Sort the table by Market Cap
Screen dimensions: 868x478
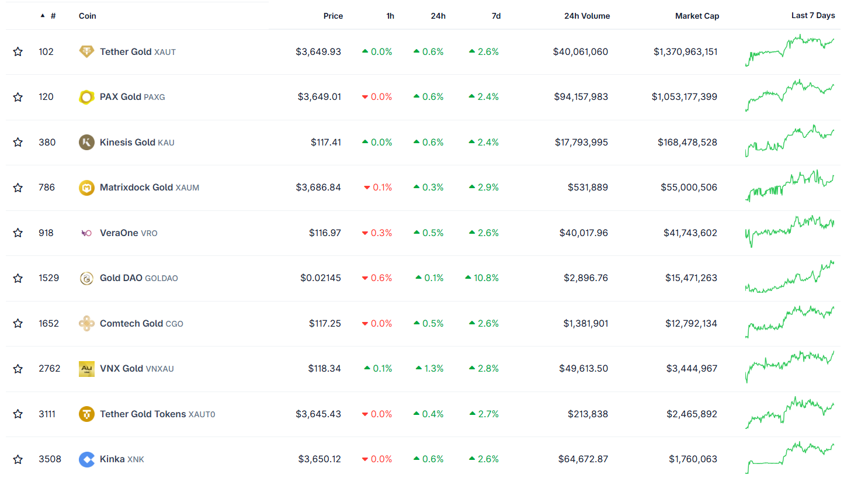point(697,16)
